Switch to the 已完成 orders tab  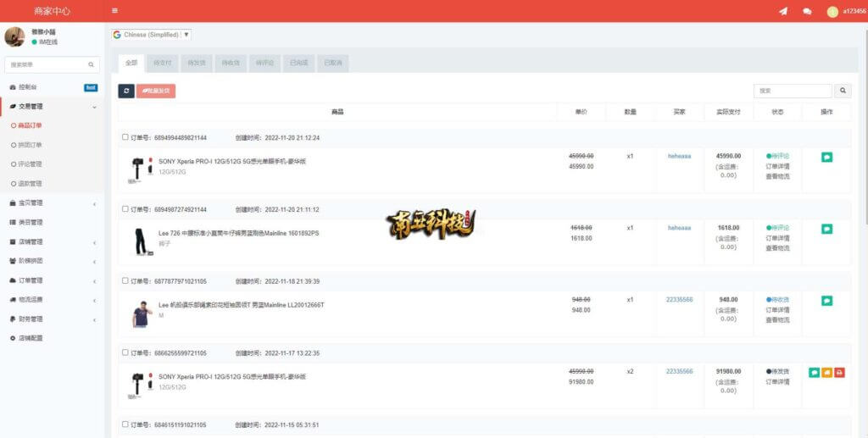[299, 63]
